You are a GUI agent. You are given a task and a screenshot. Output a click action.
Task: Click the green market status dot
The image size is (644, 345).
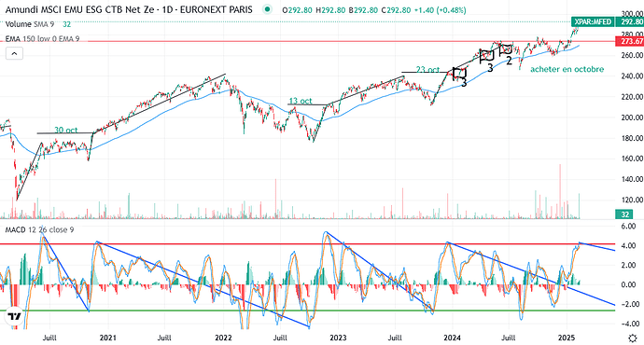coord(267,9)
